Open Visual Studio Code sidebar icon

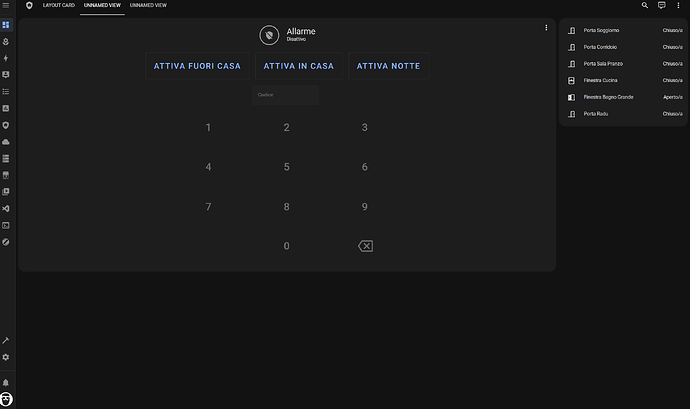pyautogui.click(x=6, y=209)
